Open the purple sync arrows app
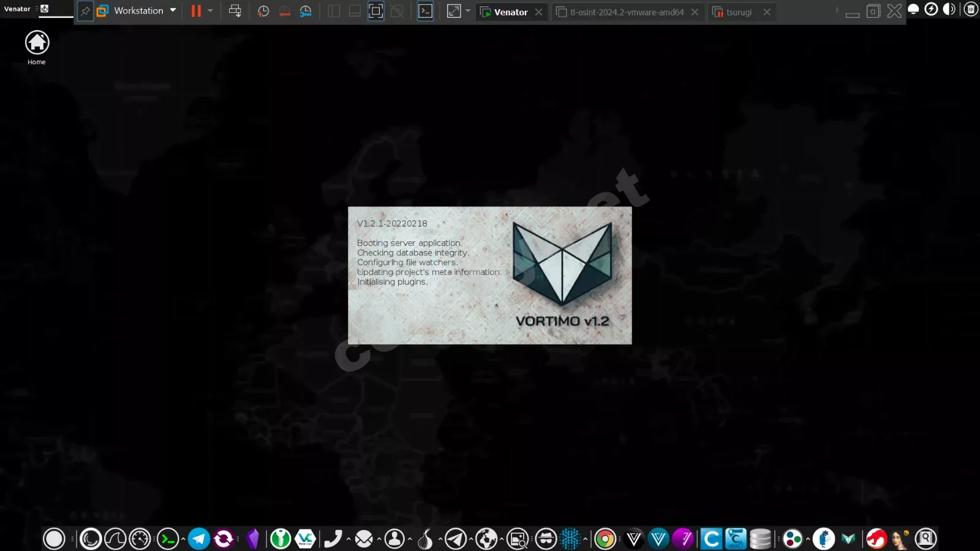Viewport: 980px width, 551px height. pyautogui.click(x=224, y=539)
